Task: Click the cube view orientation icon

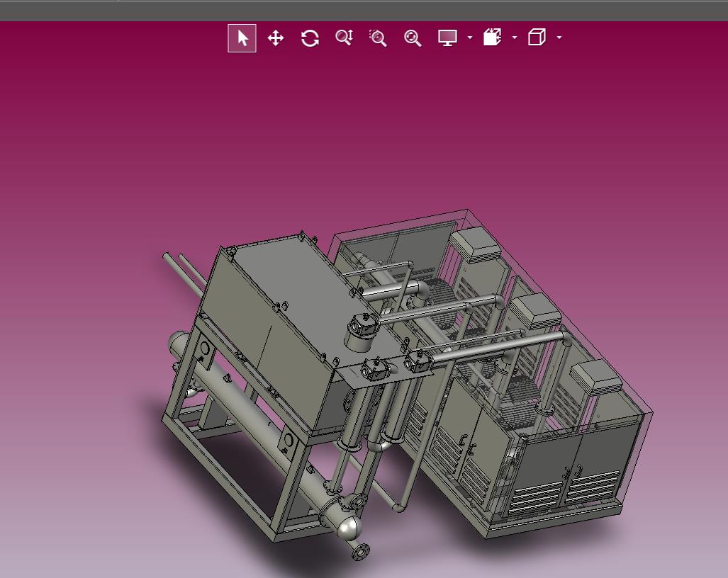Action: point(537,37)
